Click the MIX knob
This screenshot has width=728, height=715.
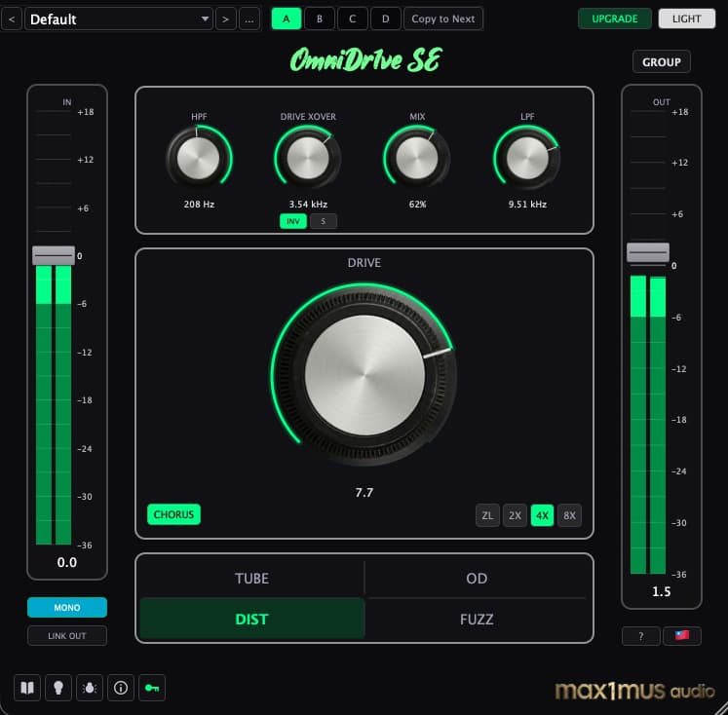point(417,158)
